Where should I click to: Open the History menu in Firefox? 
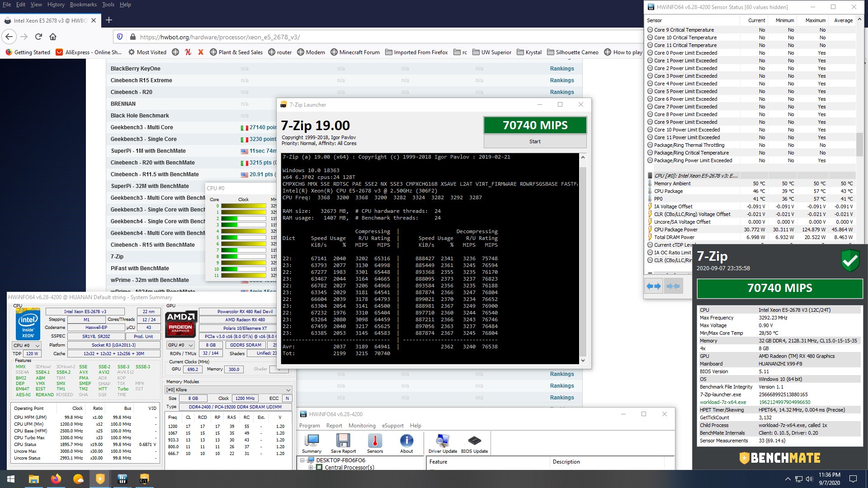tap(56, 5)
